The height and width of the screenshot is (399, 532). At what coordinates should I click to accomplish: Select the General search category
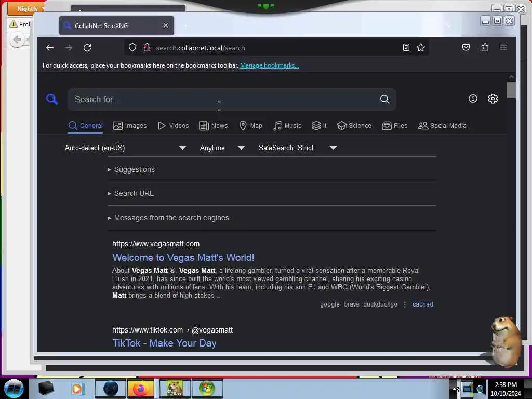tap(86, 126)
